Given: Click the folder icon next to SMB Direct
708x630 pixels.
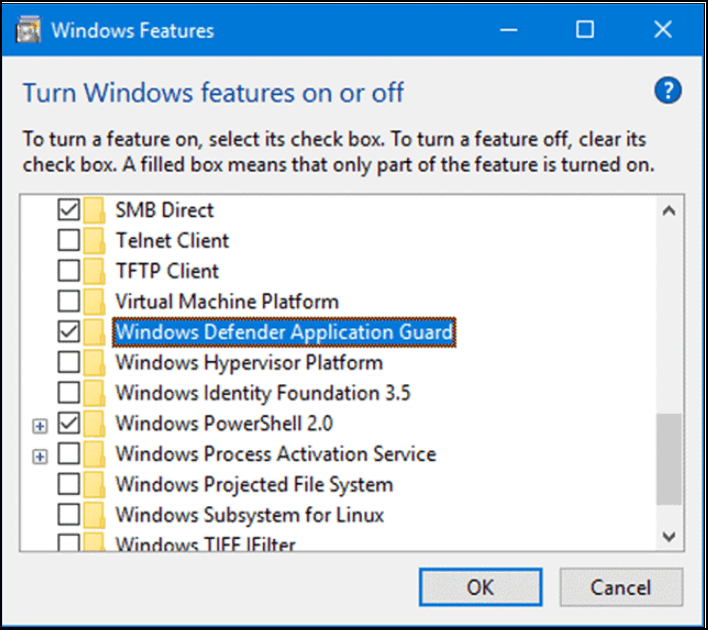Looking at the screenshot, I should [95, 211].
